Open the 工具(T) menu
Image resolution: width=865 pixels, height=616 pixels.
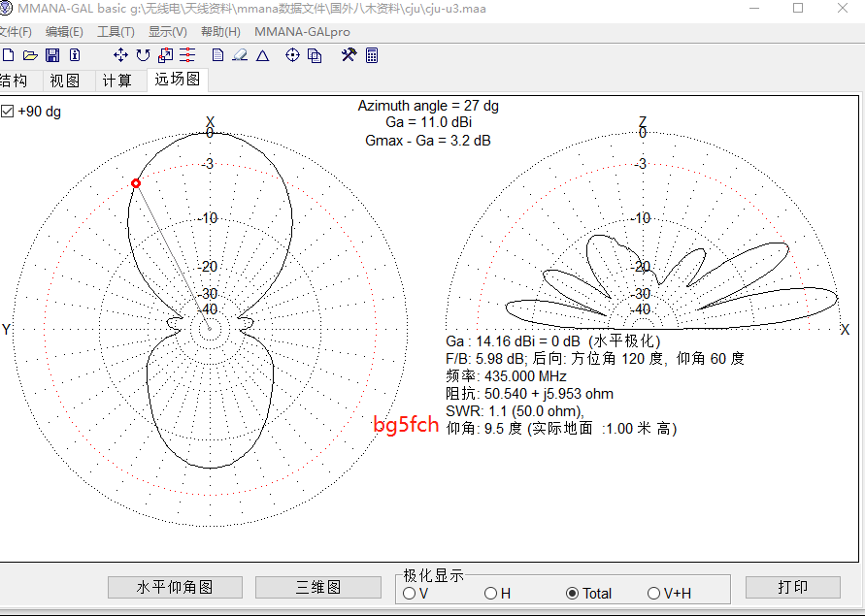[116, 32]
